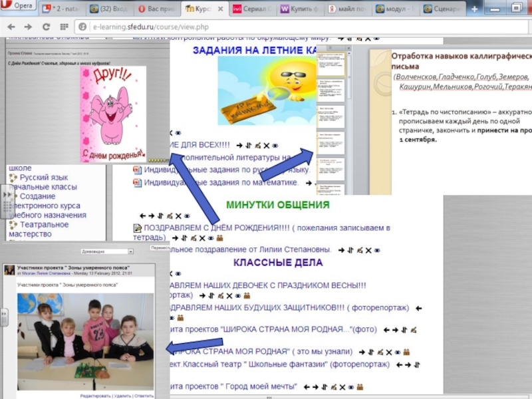Viewport: 532px width, 399px height.
Task: Reload the page with the refresh icon
Action: click(46, 27)
